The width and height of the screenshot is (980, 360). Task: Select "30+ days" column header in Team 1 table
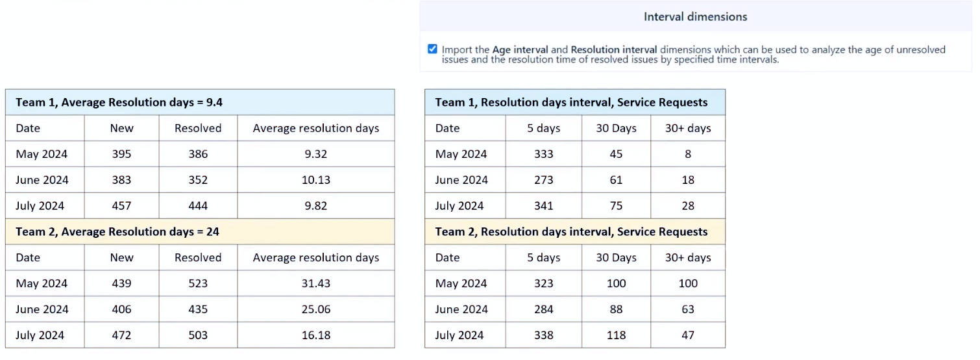(688, 128)
